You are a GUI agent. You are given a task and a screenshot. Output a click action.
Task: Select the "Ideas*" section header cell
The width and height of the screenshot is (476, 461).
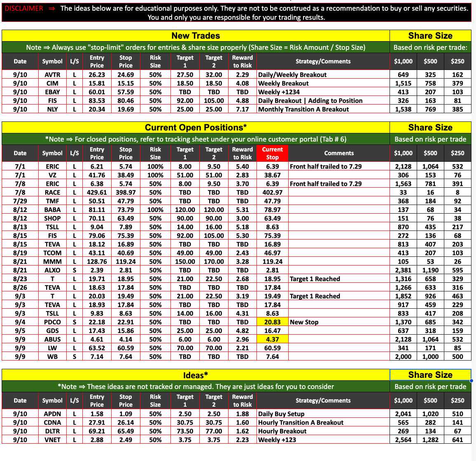click(196, 375)
